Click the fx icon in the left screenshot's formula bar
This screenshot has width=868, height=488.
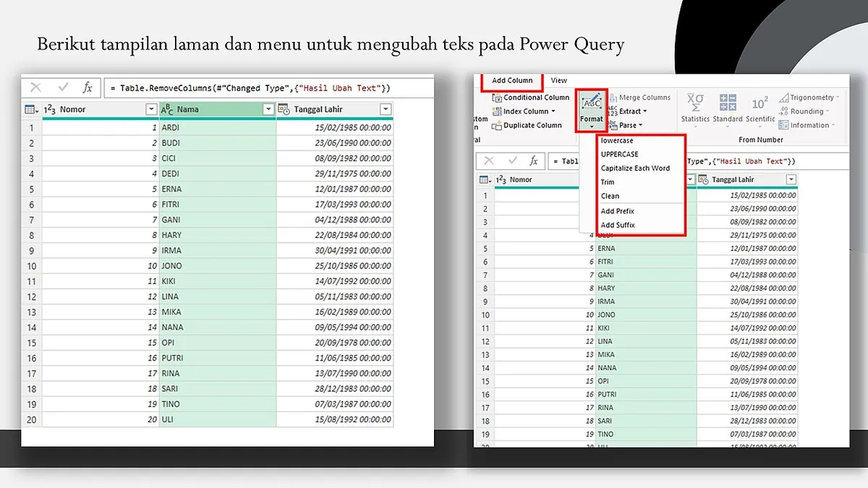(x=88, y=87)
